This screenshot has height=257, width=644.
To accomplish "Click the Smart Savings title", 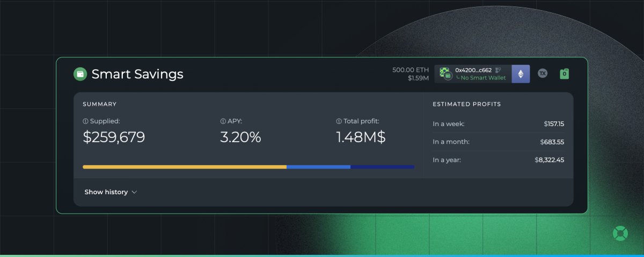I will coord(137,74).
